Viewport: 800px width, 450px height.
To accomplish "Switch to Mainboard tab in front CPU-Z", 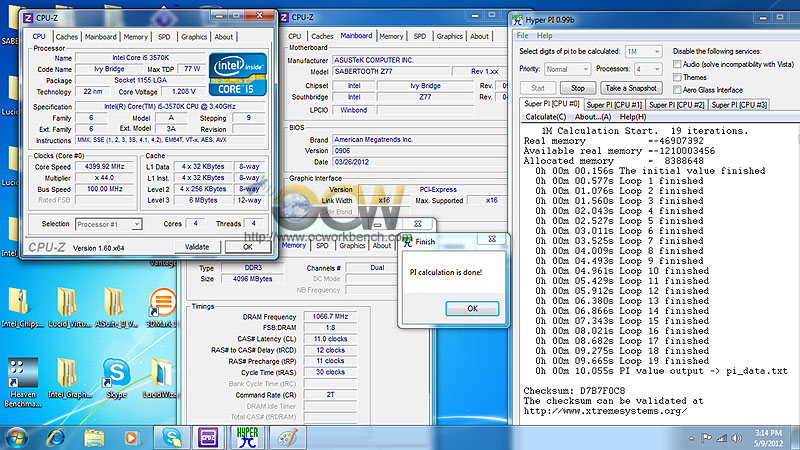I will (x=101, y=37).
